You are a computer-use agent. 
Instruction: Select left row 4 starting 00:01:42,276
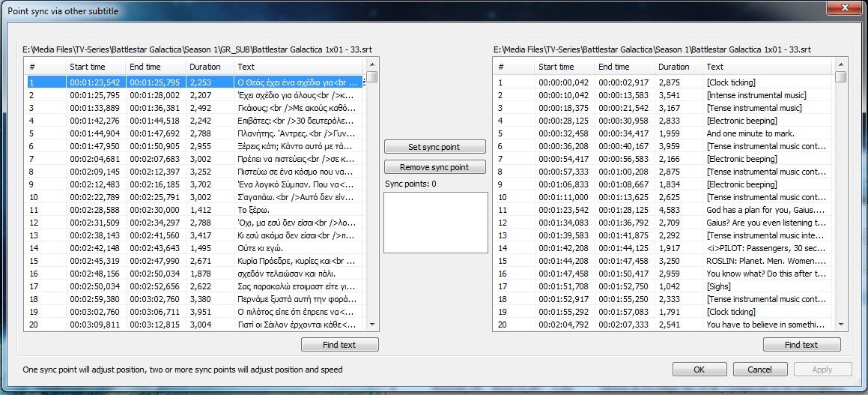194,120
